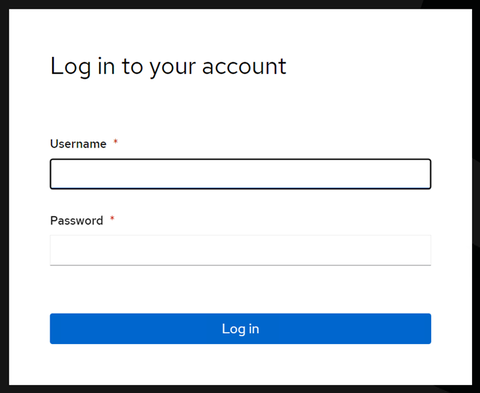
Task: Submit with the blue Log in button
Action: pyautogui.click(x=240, y=329)
